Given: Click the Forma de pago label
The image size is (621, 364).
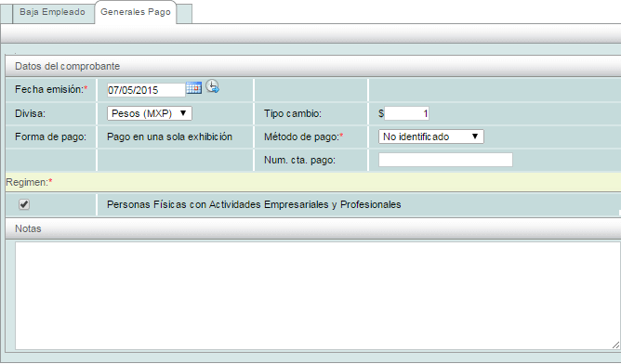Looking at the screenshot, I should point(50,136).
